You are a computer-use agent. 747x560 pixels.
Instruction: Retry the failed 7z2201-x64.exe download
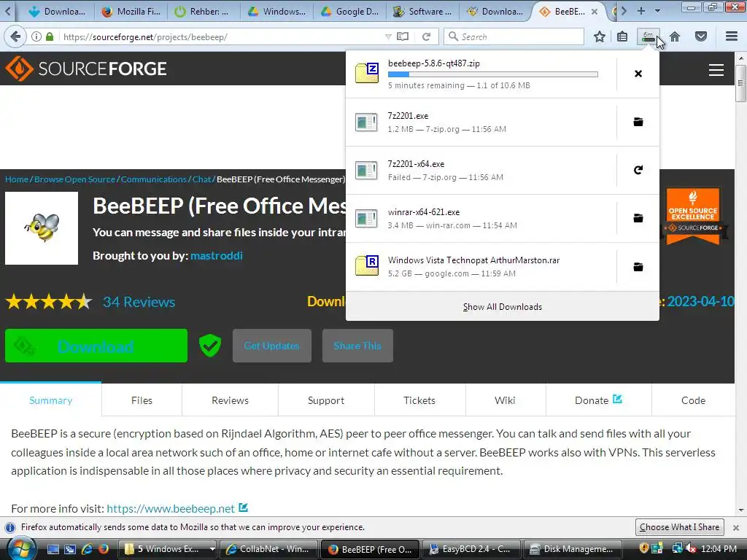[x=638, y=170]
